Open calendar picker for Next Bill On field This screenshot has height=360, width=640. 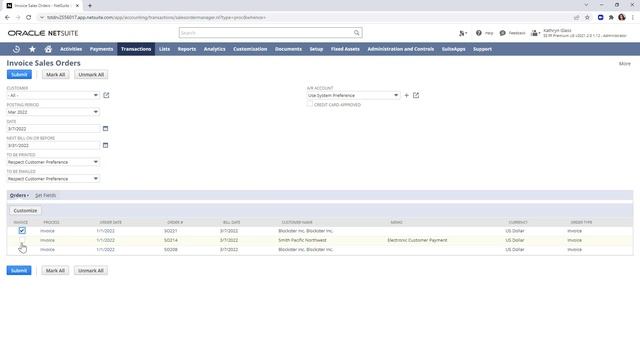[x=105, y=145]
